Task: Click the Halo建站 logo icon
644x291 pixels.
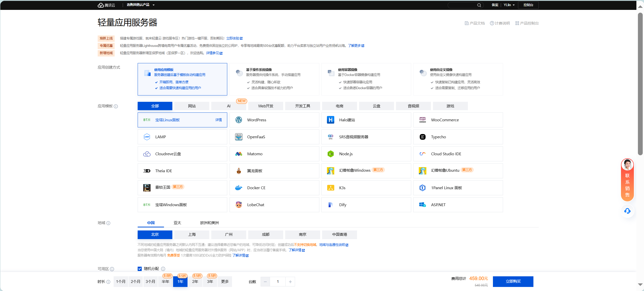Action: (330, 120)
